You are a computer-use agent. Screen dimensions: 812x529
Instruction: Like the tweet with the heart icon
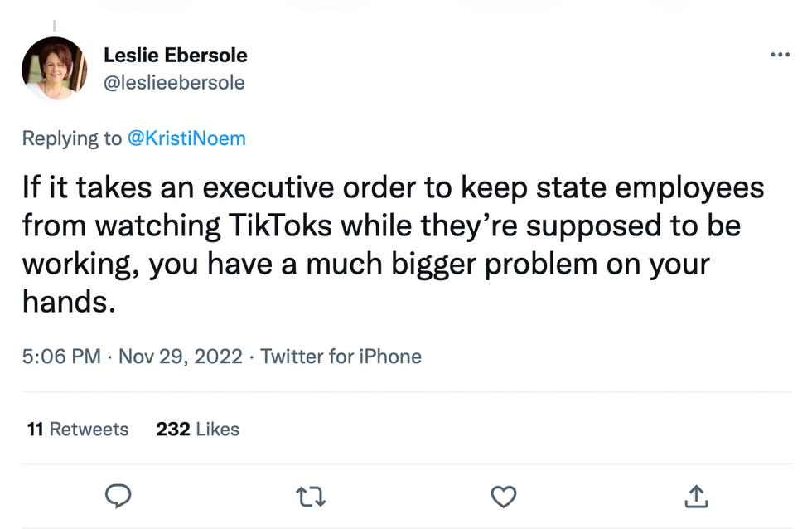(504, 496)
